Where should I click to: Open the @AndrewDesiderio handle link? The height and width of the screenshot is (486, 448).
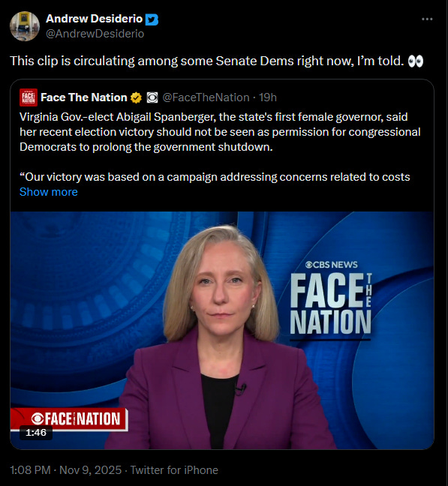95,34
